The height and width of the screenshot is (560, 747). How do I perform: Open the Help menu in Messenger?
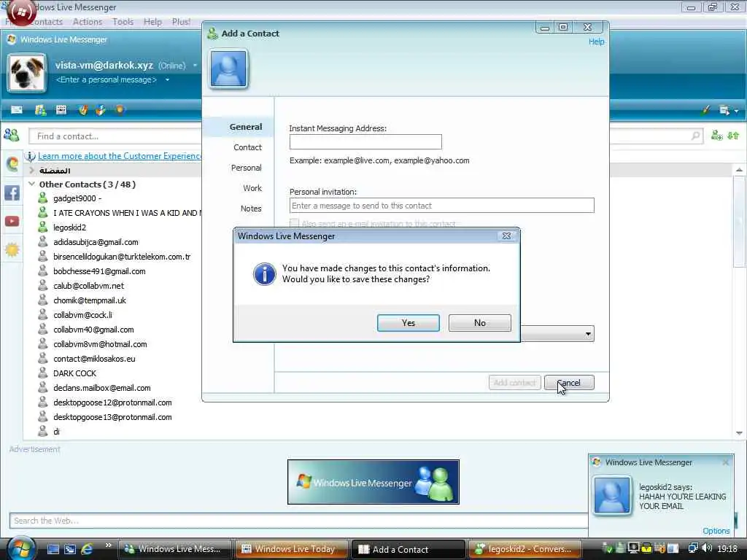tap(152, 22)
